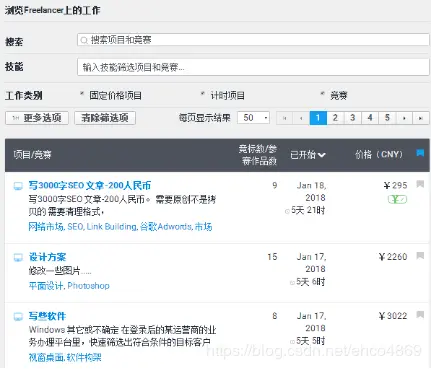The image size is (431, 369).
Task: Click the ¥2260 price value
Action: [393, 257]
